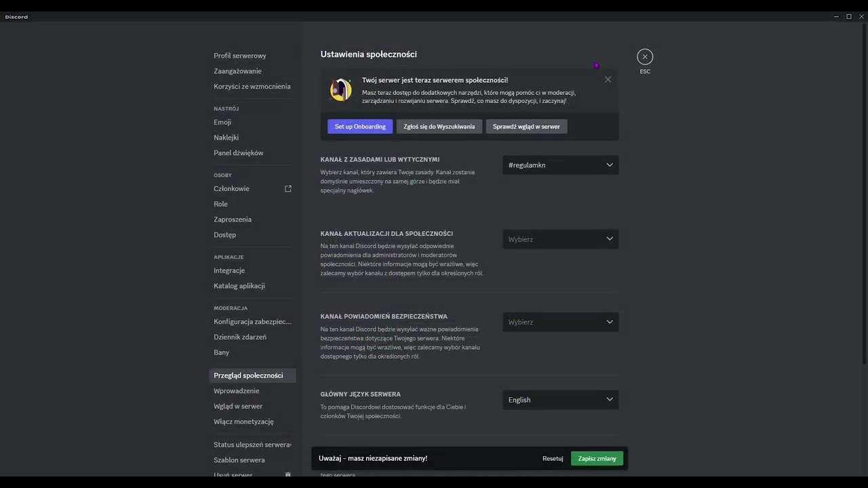The height and width of the screenshot is (488, 868).
Task: Click Set up Onboarding button
Action: (360, 127)
